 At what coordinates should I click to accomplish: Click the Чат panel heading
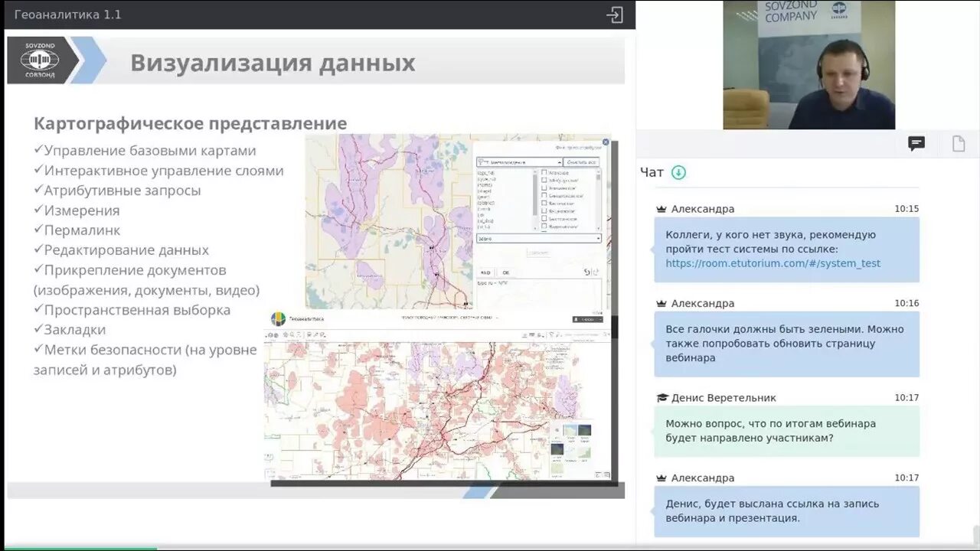click(x=652, y=172)
